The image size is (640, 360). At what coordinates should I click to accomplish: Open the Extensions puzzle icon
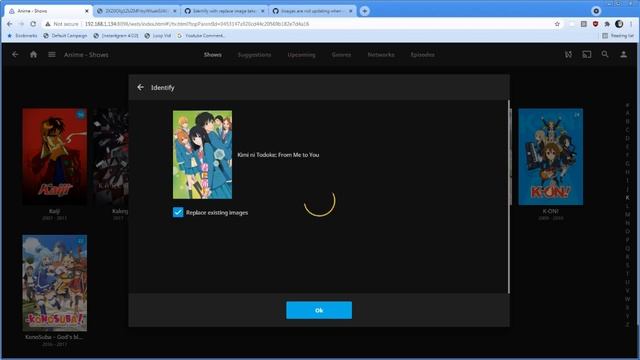[607, 24]
